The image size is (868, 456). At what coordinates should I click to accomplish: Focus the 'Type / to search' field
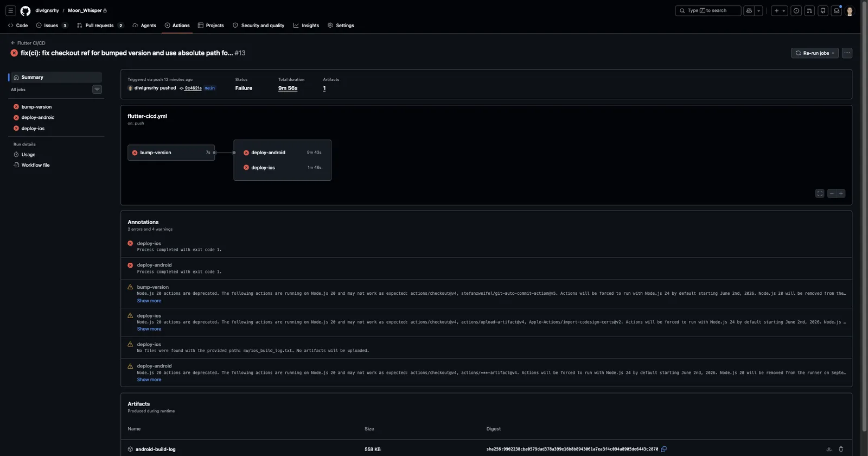(x=708, y=10)
